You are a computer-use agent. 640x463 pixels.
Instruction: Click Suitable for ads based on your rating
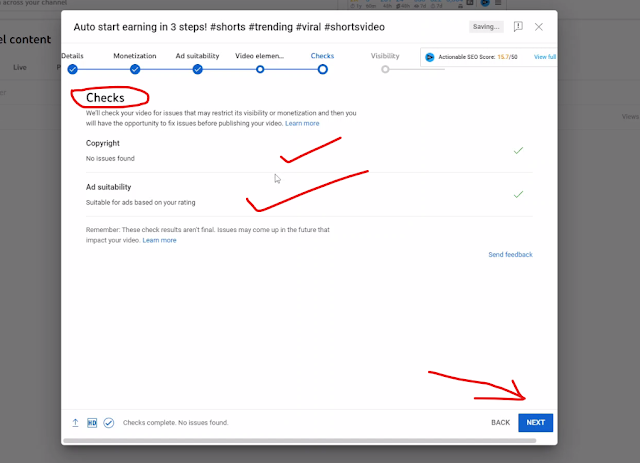(140, 203)
